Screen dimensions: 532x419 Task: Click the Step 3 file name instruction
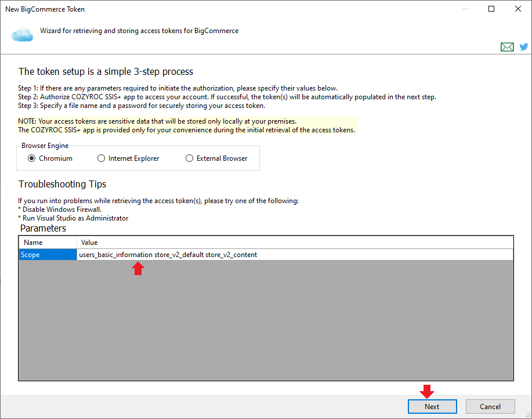pos(142,106)
